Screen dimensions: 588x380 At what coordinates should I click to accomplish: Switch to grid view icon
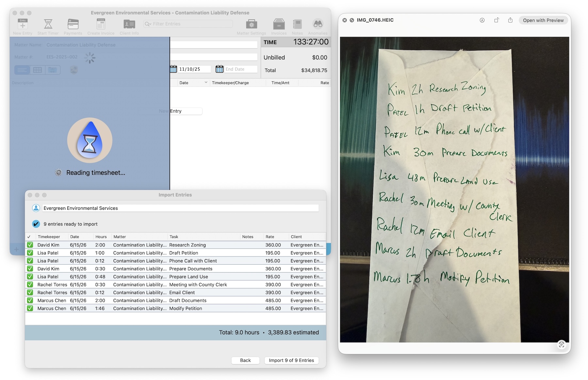(x=38, y=70)
